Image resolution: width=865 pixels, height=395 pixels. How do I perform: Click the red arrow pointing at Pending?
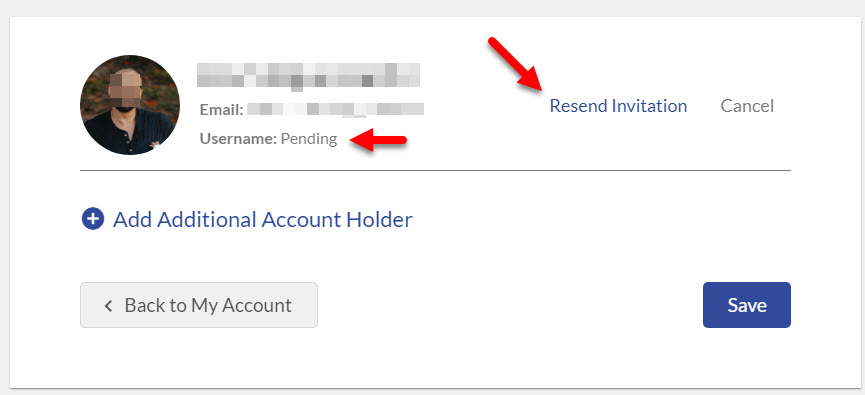[x=378, y=140]
